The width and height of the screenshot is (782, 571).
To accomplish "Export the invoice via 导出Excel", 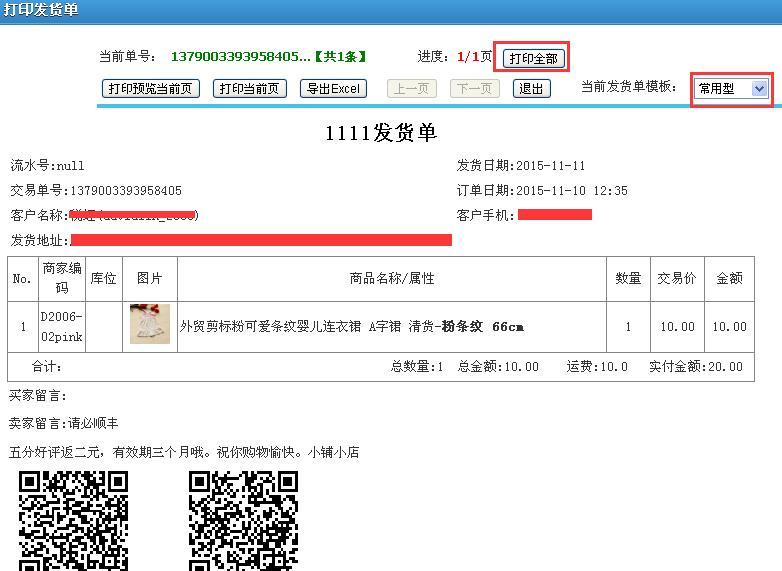I will coord(333,89).
